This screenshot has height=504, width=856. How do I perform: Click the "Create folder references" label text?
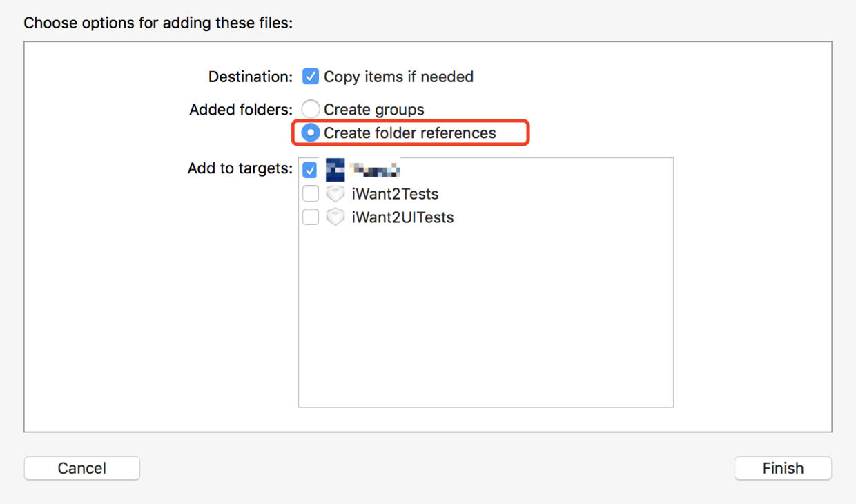pyautogui.click(x=409, y=133)
